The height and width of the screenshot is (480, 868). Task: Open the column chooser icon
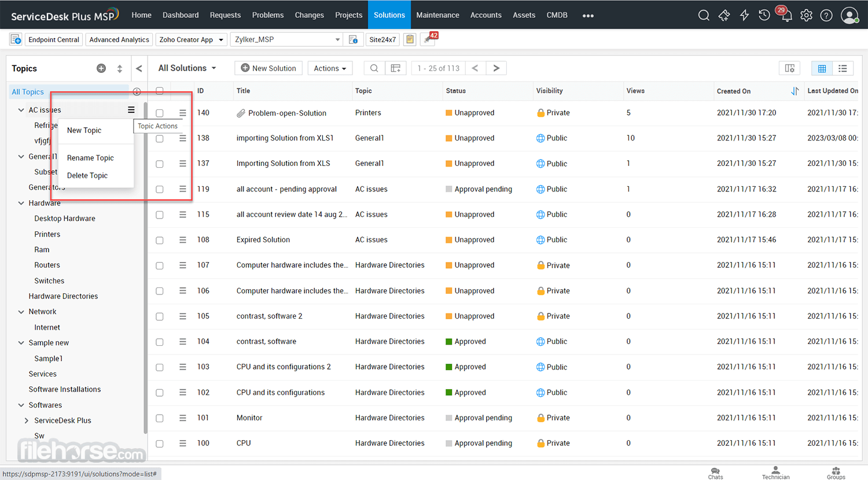coord(790,68)
